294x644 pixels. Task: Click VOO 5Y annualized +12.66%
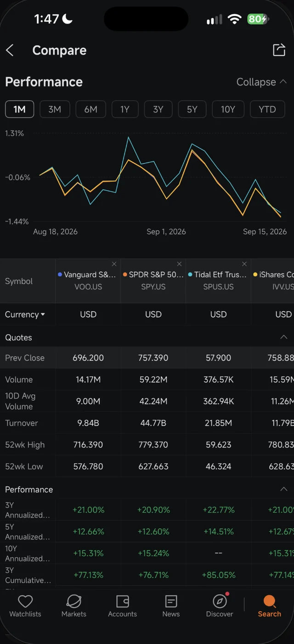point(88,532)
